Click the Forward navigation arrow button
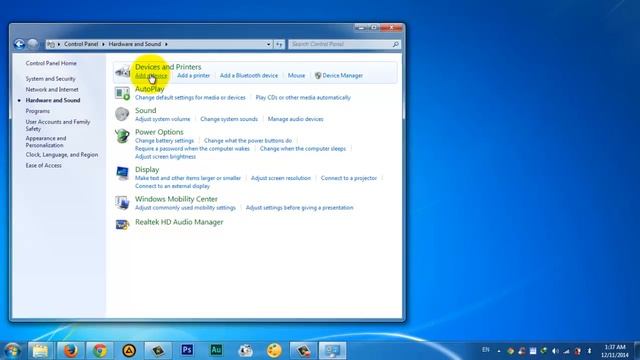The image size is (640, 360). point(33,44)
